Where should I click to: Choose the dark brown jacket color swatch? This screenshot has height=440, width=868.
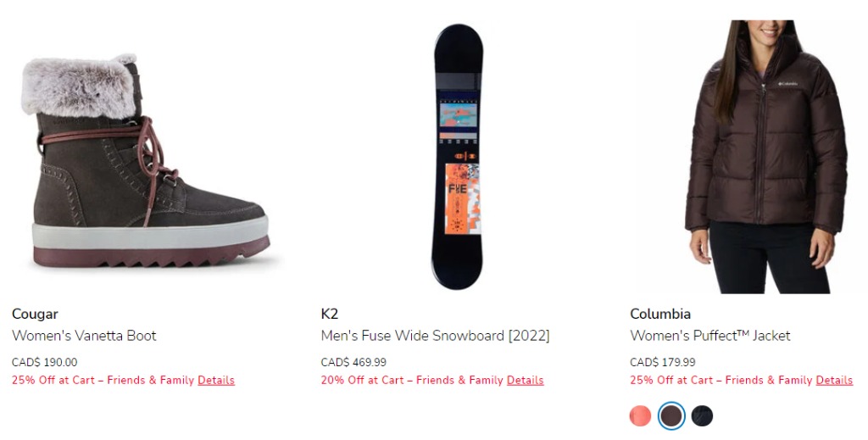click(671, 415)
